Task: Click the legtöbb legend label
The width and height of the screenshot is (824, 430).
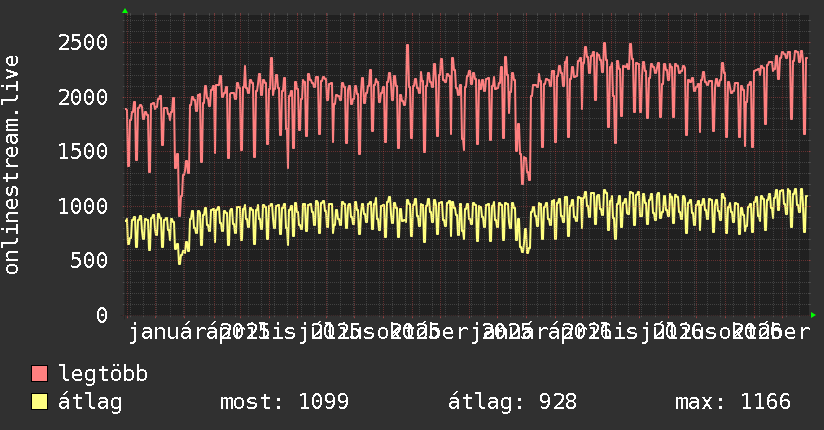Action: (103, 373)
